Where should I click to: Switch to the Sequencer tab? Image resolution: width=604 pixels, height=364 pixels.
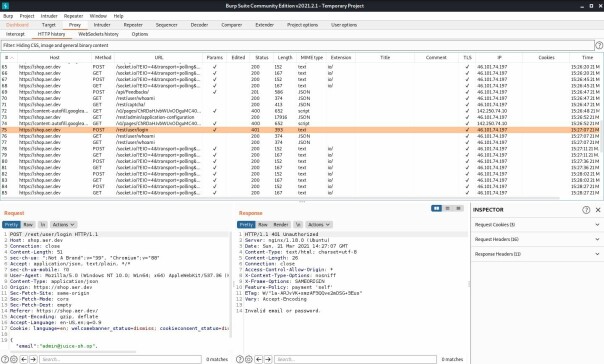click(x=166, y=25)
